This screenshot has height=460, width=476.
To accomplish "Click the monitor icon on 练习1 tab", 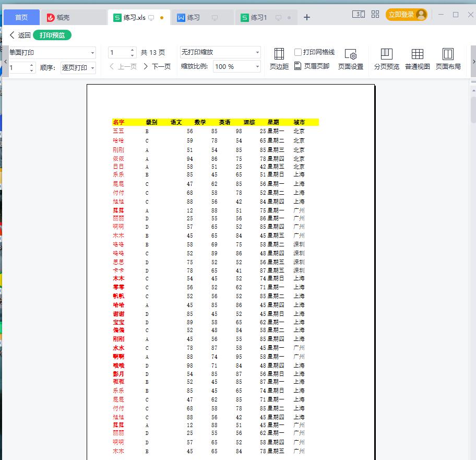I will pos(278,18).
